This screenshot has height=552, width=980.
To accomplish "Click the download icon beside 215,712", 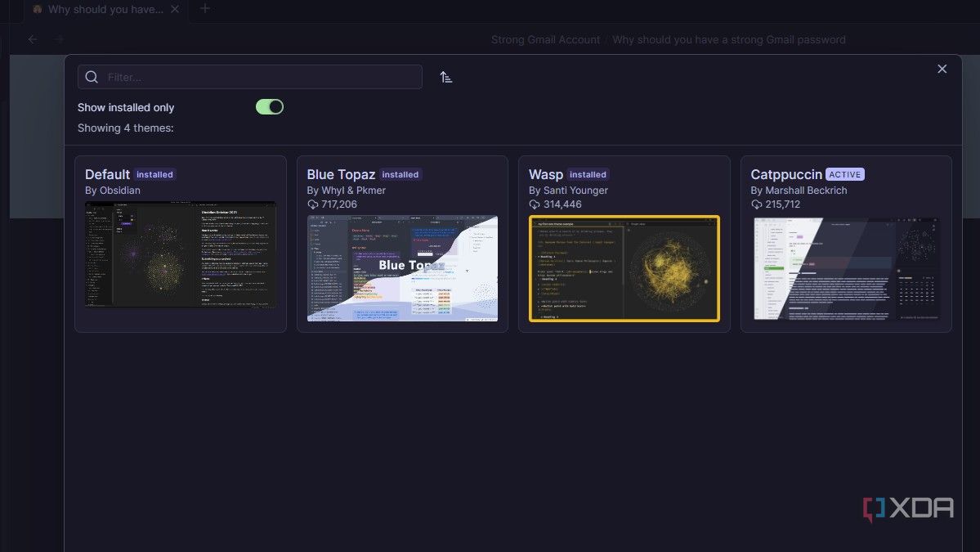I will tap(756, 204).
